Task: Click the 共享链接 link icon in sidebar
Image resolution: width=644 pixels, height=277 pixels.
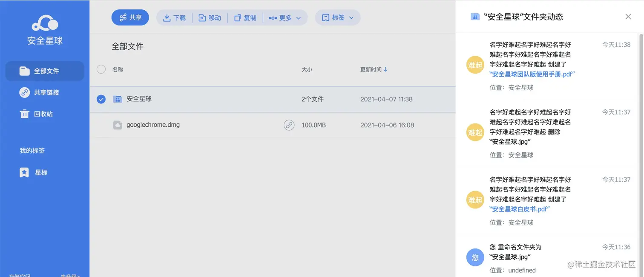Action: pyautogui.click(x=24, y=92)
